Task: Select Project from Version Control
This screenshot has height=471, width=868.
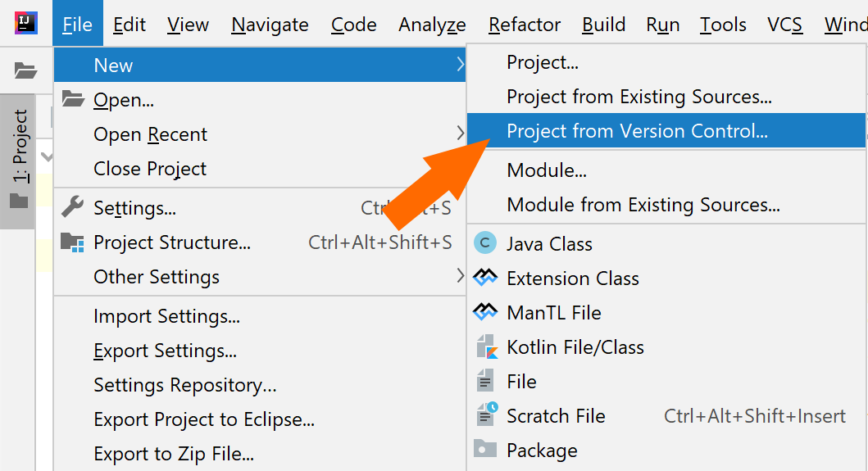Action: pos(637,131)
